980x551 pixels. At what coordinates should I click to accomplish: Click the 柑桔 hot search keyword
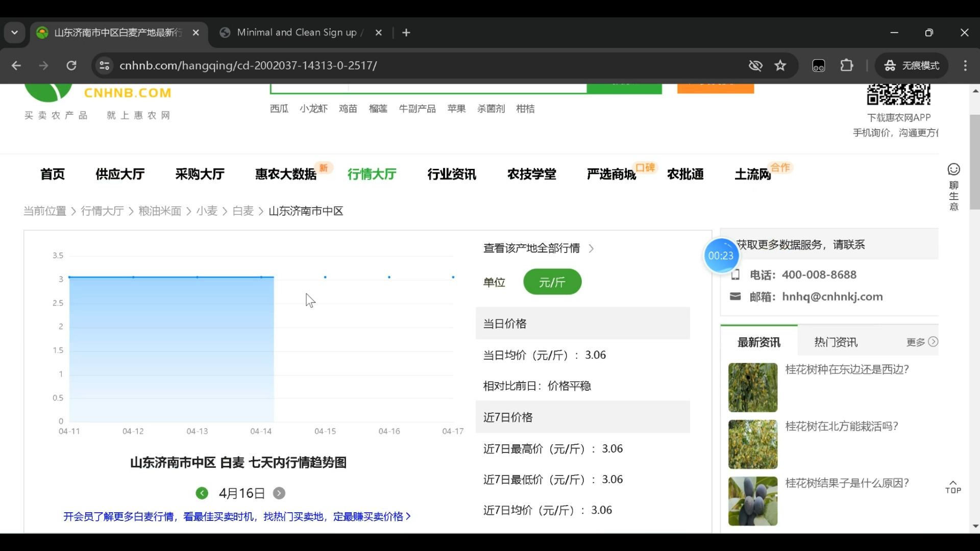coord(525,109)
